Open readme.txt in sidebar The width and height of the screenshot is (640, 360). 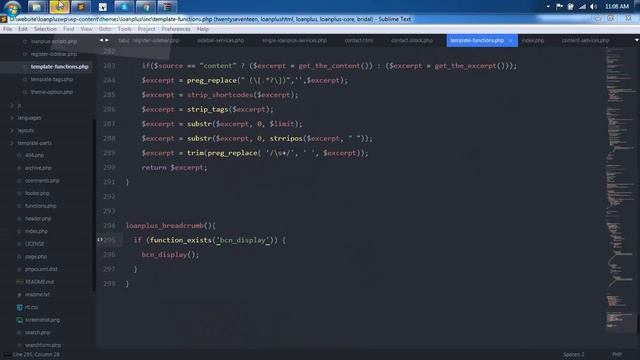coord(37,294)
